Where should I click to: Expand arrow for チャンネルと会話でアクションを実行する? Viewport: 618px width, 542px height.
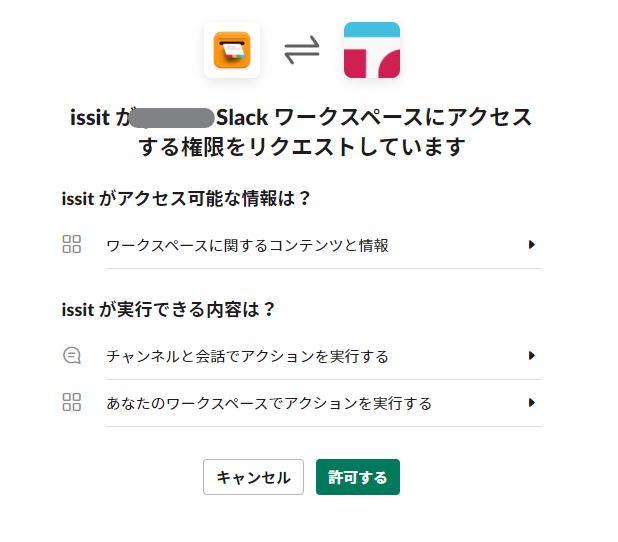coord(532,355)
